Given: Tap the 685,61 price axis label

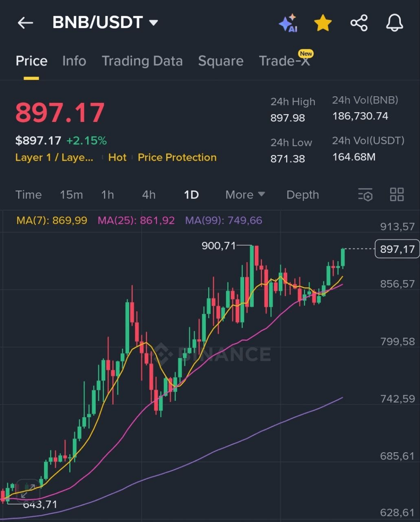Looking at the screenshot, I should point(397,456).
